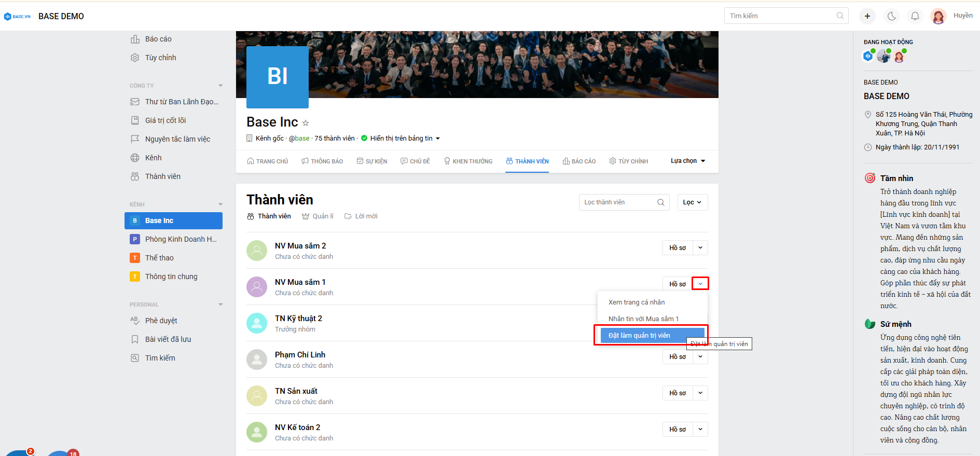Star Base Inc as favorite
This screenshot has width=980, height=456.
pyautogui.click(x=306, y=123)
